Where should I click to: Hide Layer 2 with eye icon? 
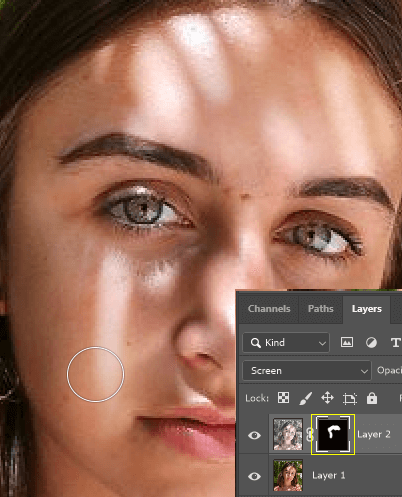click(x=254, y=435)
